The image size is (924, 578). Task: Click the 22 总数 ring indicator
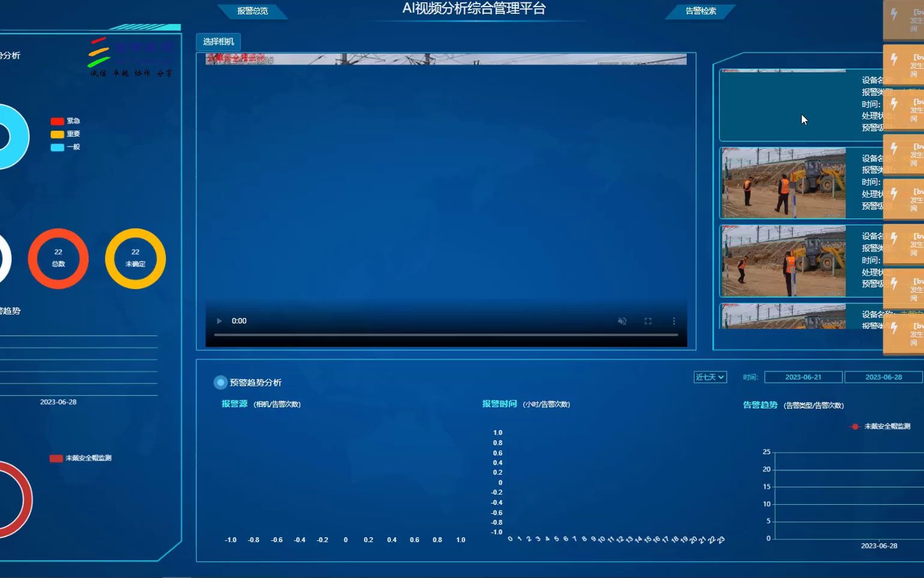tap(58, 258)
